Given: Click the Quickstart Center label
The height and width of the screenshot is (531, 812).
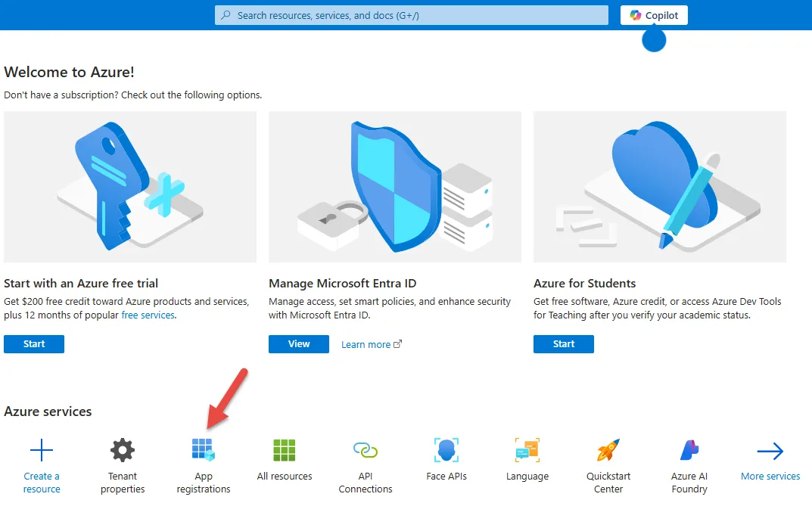Looking at the screenshot, I should tap(608, 483).
